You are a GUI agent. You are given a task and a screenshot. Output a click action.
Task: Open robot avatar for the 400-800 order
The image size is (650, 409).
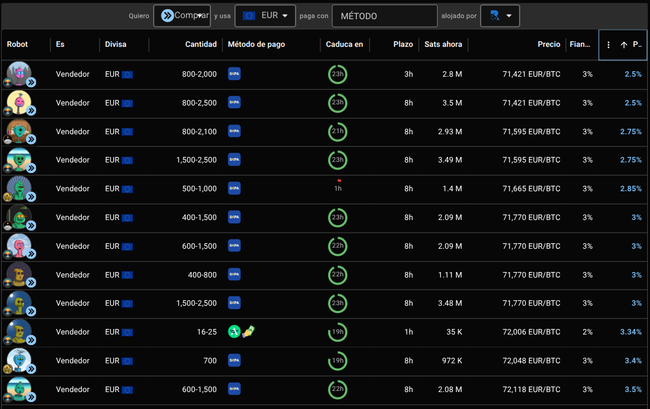tap(19, 275)
